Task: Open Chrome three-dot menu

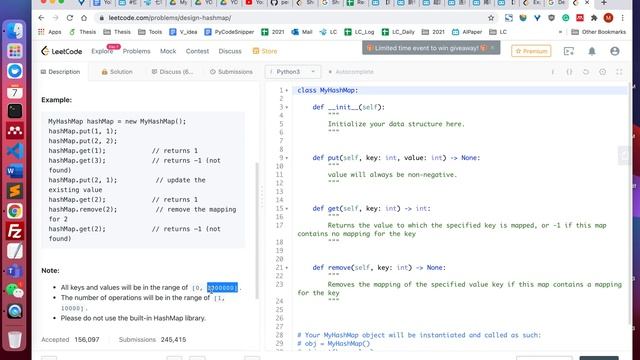Action: click(622, 18)
